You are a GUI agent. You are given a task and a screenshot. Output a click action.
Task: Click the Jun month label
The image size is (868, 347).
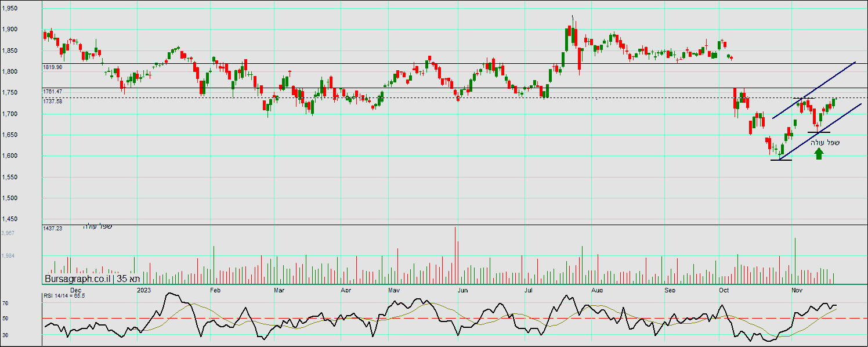click(x=462, y=290)
